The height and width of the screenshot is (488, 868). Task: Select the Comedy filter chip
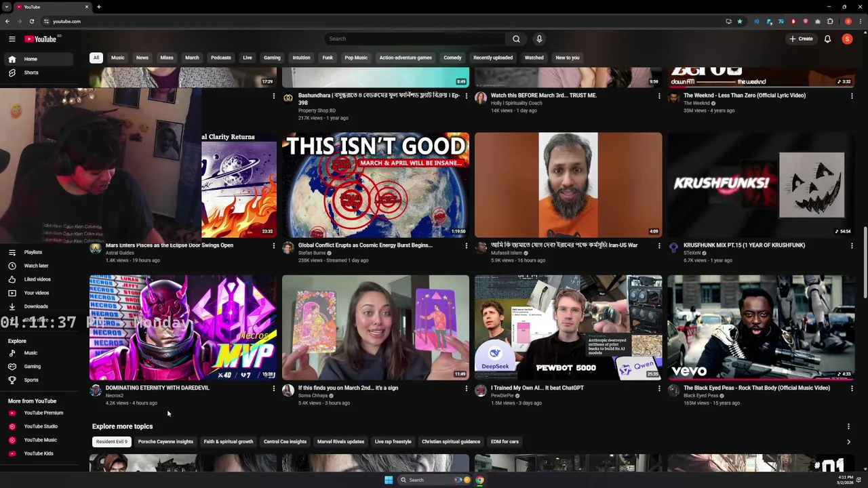pos(452,58)
